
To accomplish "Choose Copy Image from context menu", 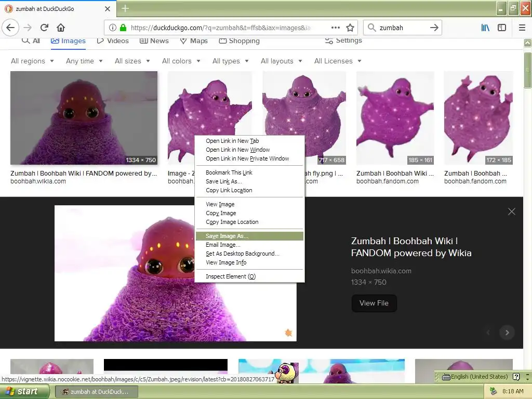I will pyautogui.click(x=250, y=213).
